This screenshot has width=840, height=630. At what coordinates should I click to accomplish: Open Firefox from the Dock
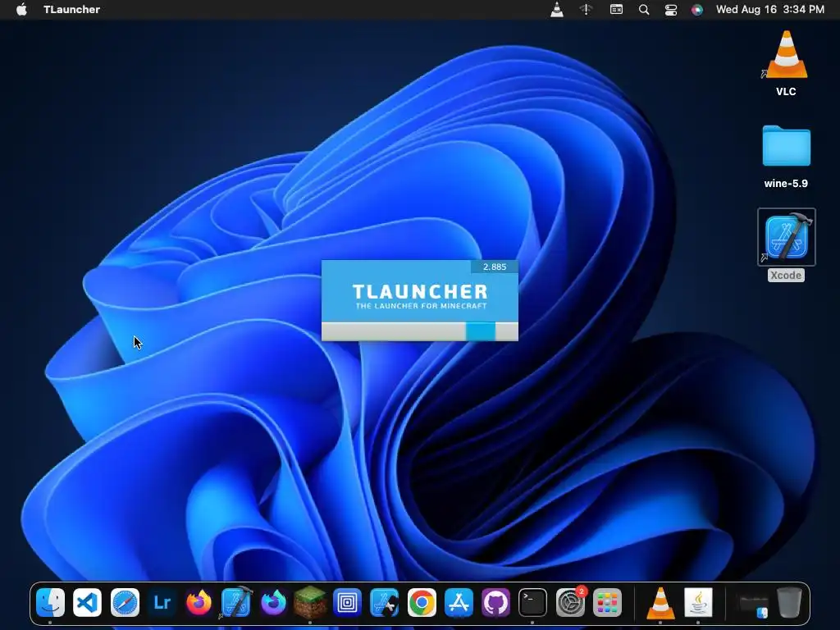coord(199,602)
